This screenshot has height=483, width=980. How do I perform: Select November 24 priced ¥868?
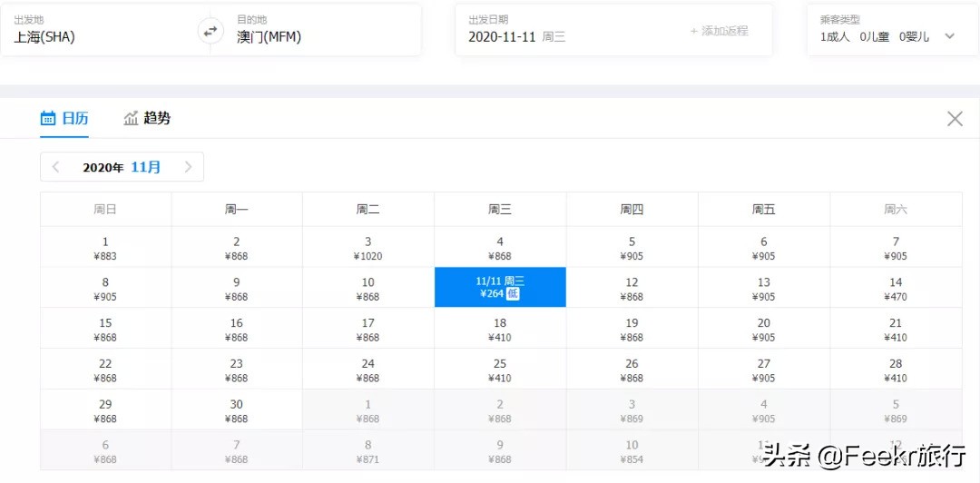coord(368,370)
